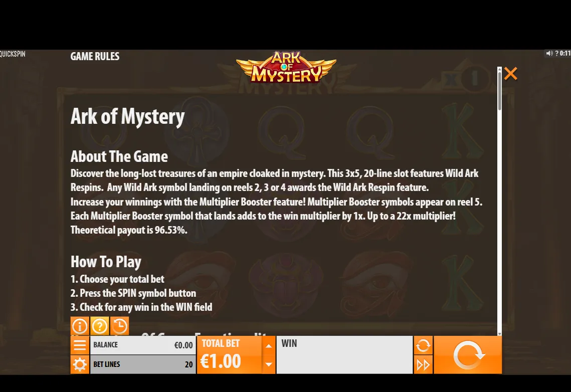Toggle fast play double-arrow icon

(423, 364)
